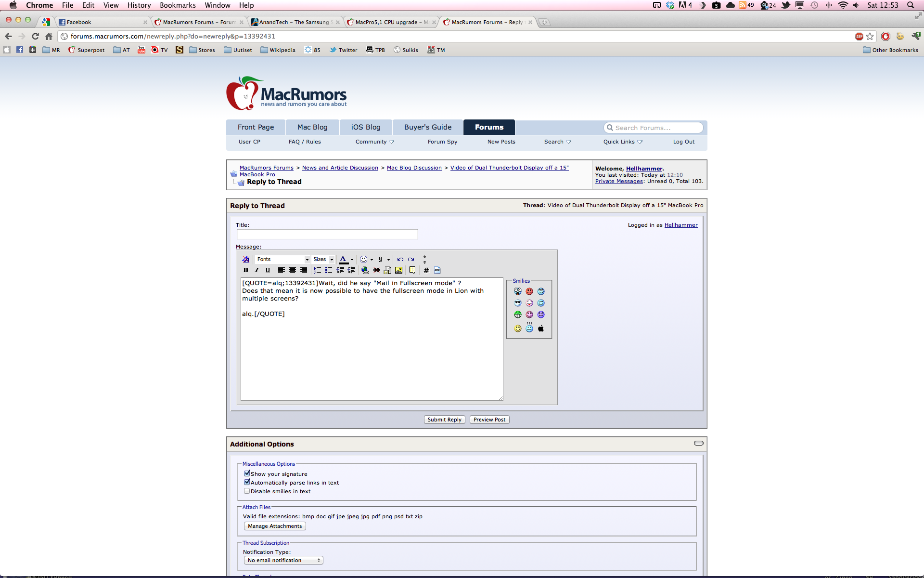Click the insert hyperlink globe icon
The height and width of the screenshot is (578, 924).
365,270
